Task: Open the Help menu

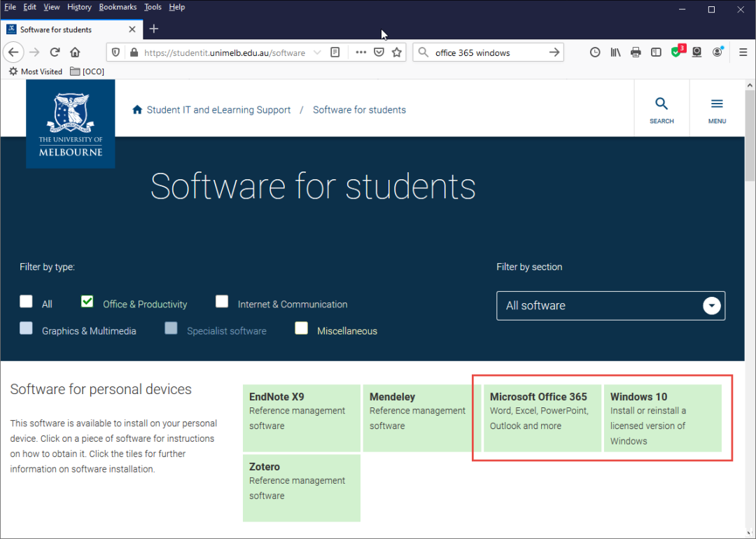Action: click(x=177, y=7)
